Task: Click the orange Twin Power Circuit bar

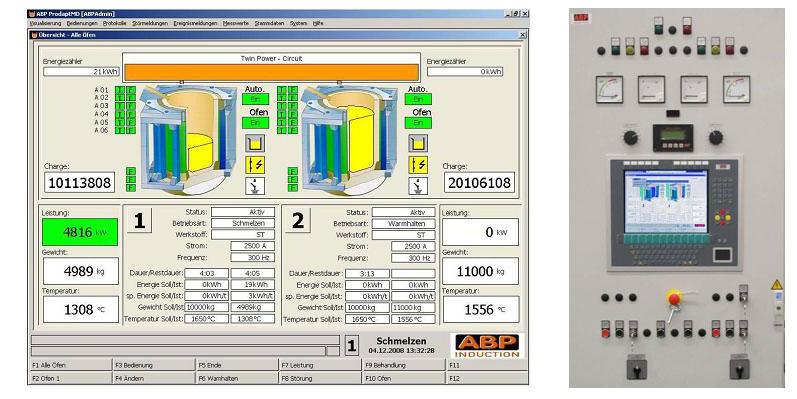Action: click(x=271, y=72)
